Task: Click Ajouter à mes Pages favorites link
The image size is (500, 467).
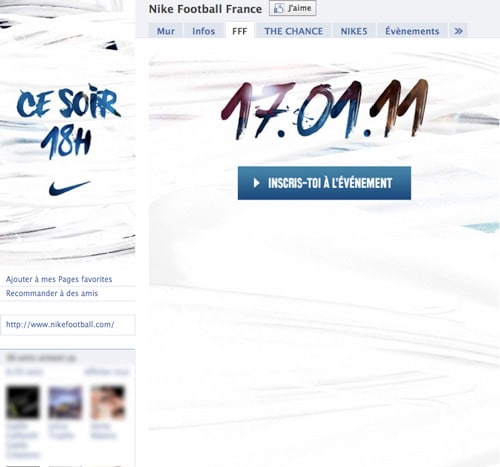Action: [59, 279]
